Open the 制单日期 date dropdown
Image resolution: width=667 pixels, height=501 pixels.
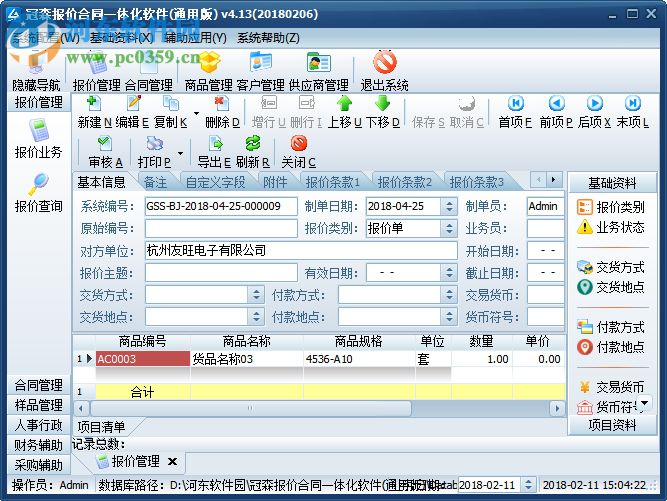click(x=449, y=207)
